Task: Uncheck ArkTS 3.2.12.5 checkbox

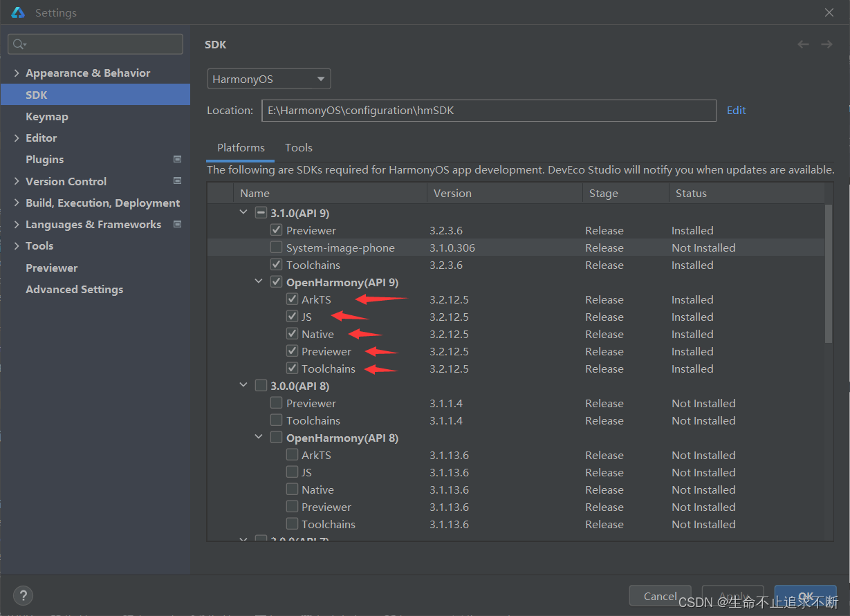Action: point(292,299)
